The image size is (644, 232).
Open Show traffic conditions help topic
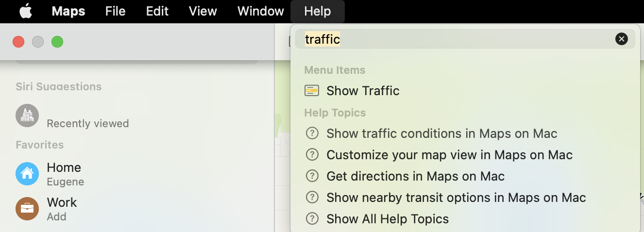[x=441, y=133]
